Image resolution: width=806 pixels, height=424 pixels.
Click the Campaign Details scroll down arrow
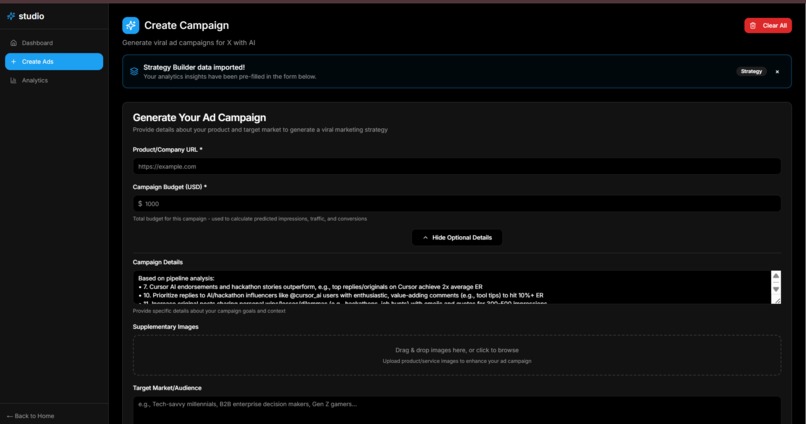click(x=776, y=289)
